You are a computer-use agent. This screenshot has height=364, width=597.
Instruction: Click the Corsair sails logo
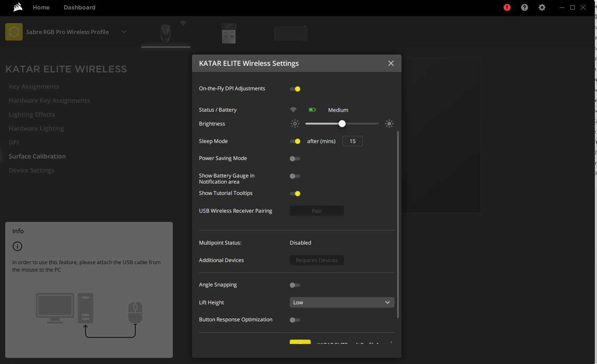pos(17,7)
